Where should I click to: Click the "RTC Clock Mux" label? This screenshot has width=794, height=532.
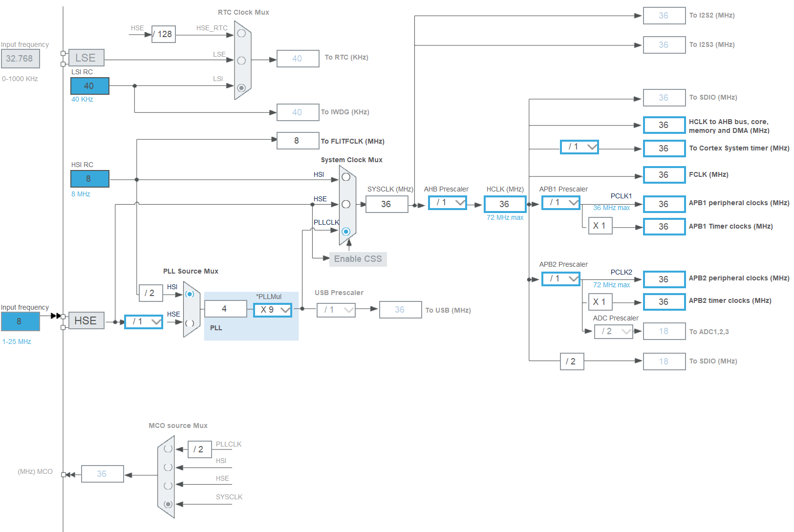coord(243,12)
